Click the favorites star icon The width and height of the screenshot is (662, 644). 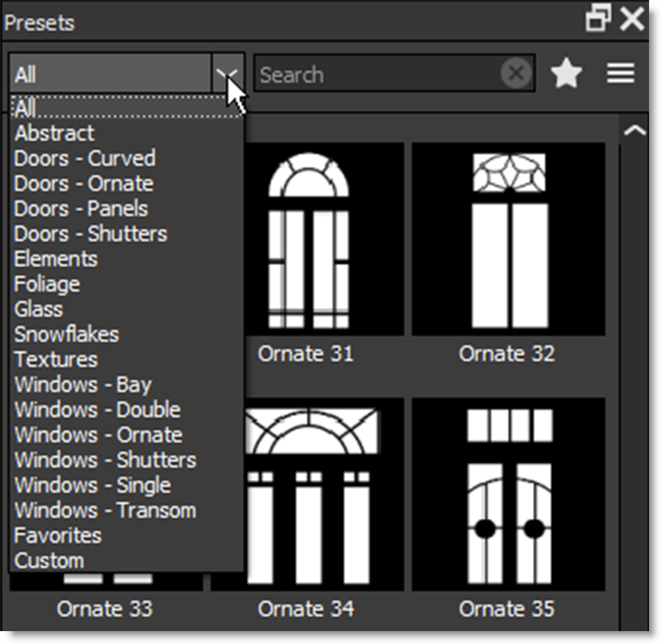(567, 75)
